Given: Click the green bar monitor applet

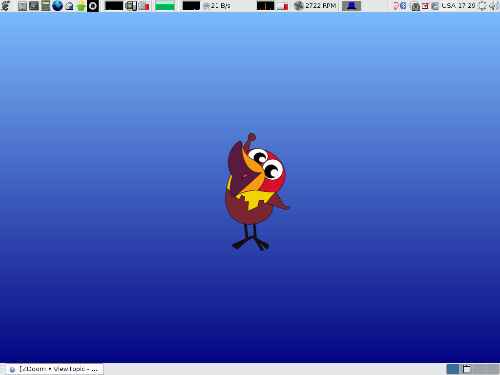Looking at the screenshot, I should [x=165, y=6].
